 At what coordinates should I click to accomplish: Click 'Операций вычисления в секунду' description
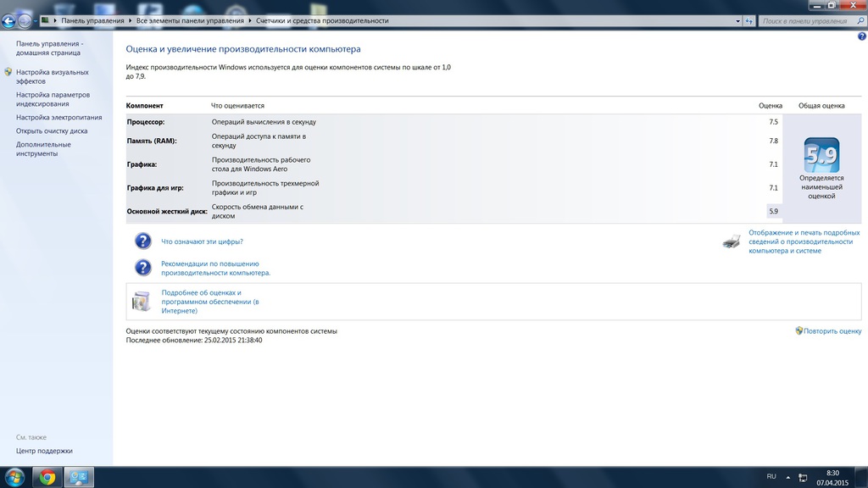pos(264,122)
